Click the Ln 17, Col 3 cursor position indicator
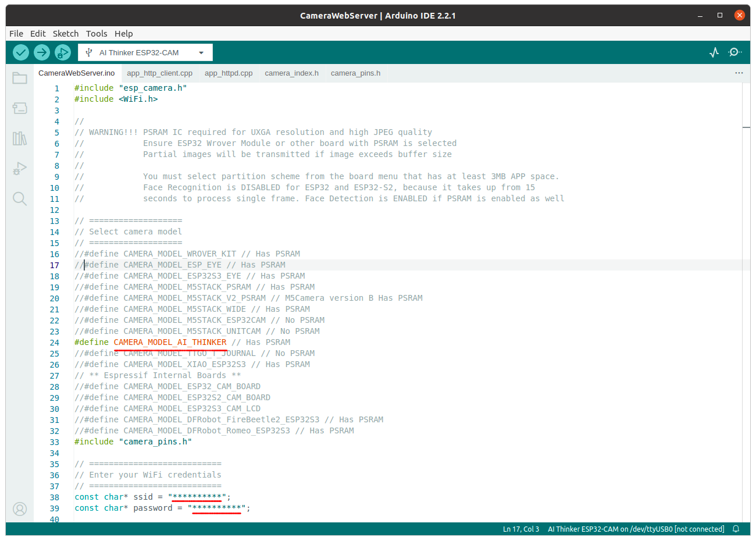This screenshot has height=541, width=756. click(521, 529)
